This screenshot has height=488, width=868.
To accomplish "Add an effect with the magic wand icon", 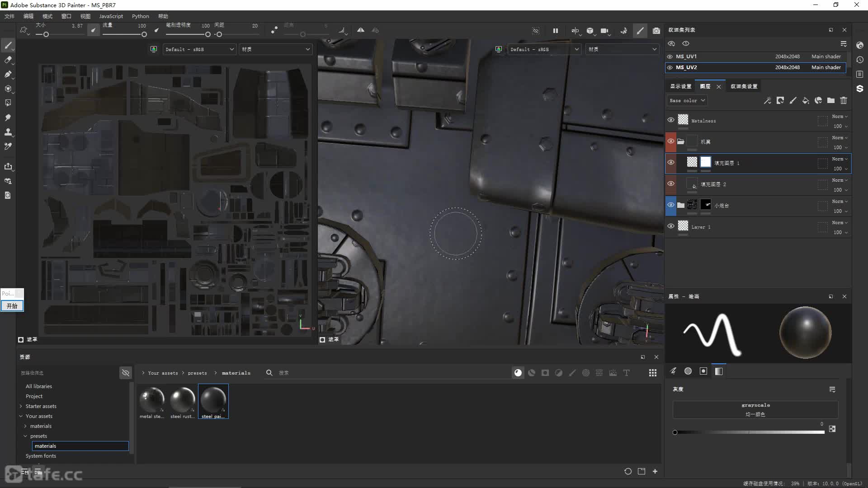I will tap(768, 100).
